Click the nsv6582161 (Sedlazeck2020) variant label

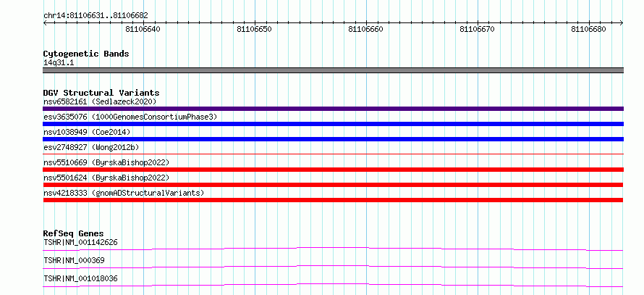100,101
